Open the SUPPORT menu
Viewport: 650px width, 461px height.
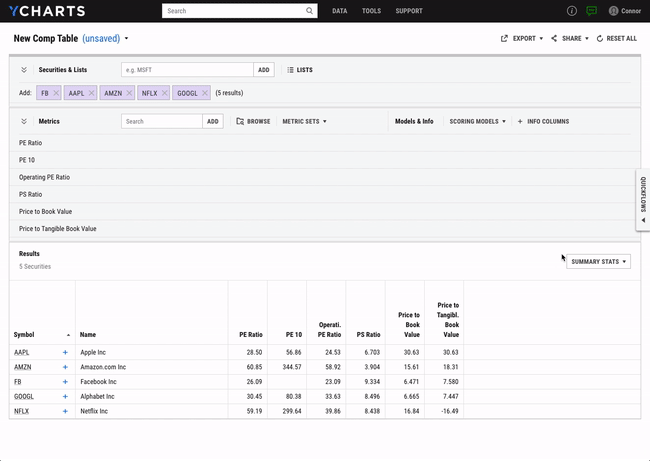coord(409,11)
